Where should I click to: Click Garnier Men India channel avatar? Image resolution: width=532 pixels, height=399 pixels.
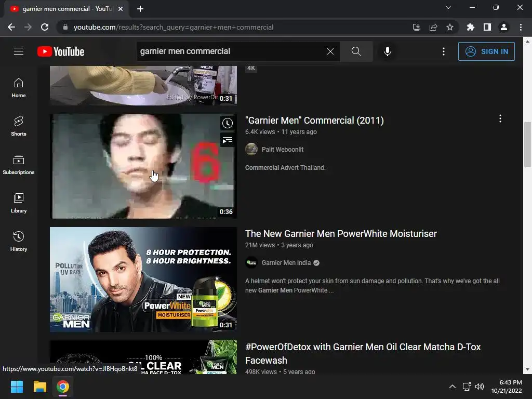tap(251, 262)
